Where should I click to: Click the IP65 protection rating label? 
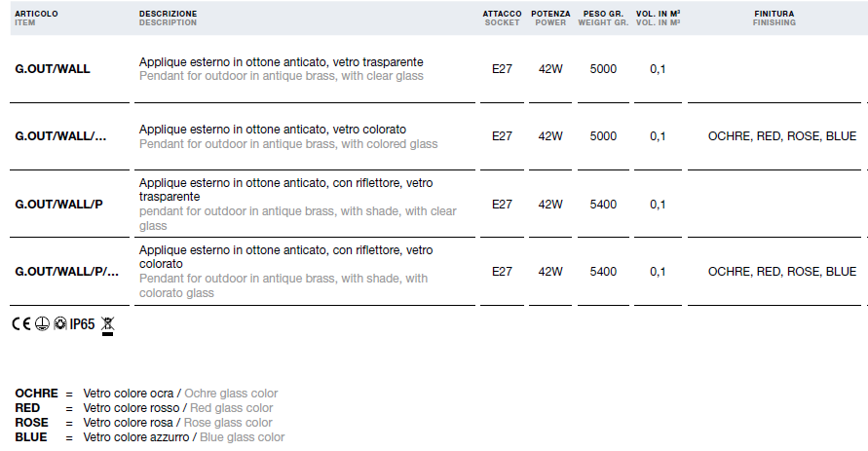pos(82,324)
